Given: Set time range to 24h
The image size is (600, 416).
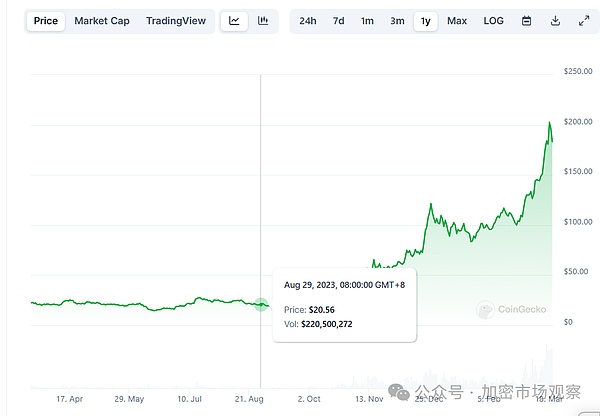Looking at the screenshot, I should 308,21.
